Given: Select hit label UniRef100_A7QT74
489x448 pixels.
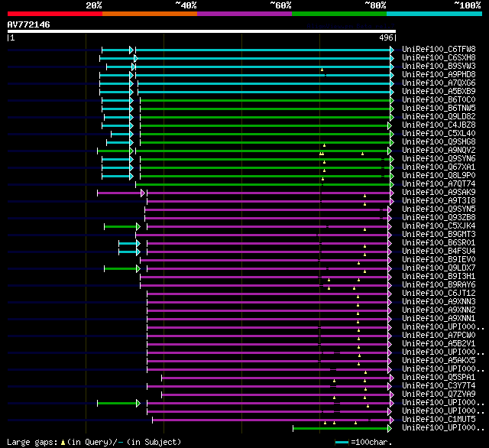Looking at the screenshot, I should [439, 184].
